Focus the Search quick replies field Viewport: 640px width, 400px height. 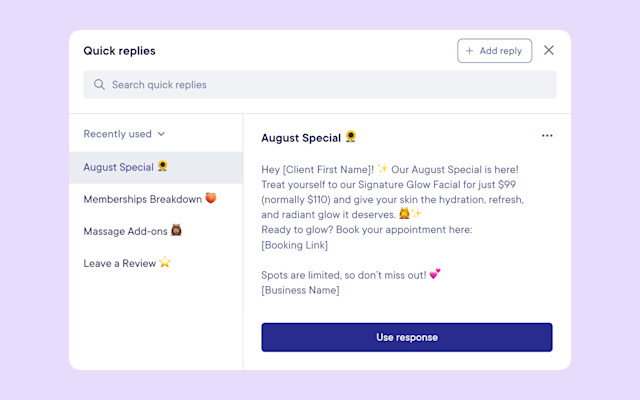click(320, 84)
